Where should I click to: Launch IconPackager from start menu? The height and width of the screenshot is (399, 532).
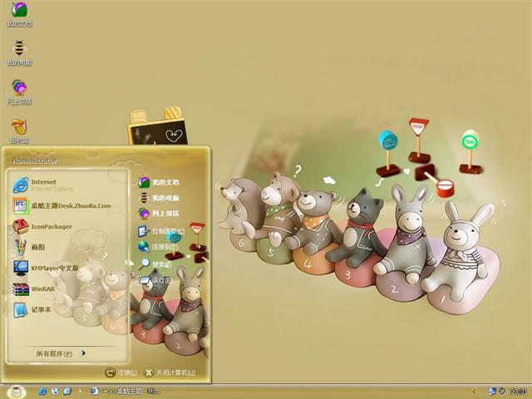click(x=43, y=226)
